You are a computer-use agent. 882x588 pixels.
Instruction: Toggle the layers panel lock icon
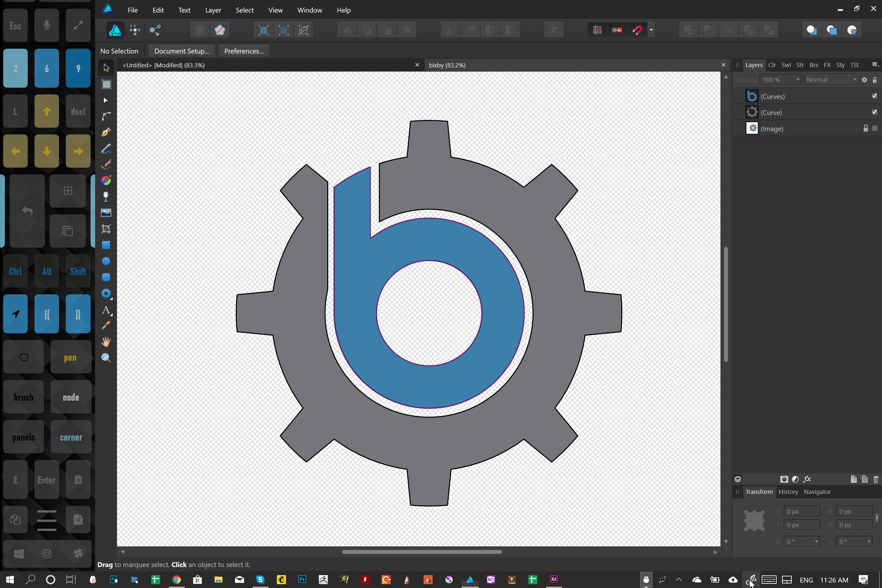click(875, 80)
